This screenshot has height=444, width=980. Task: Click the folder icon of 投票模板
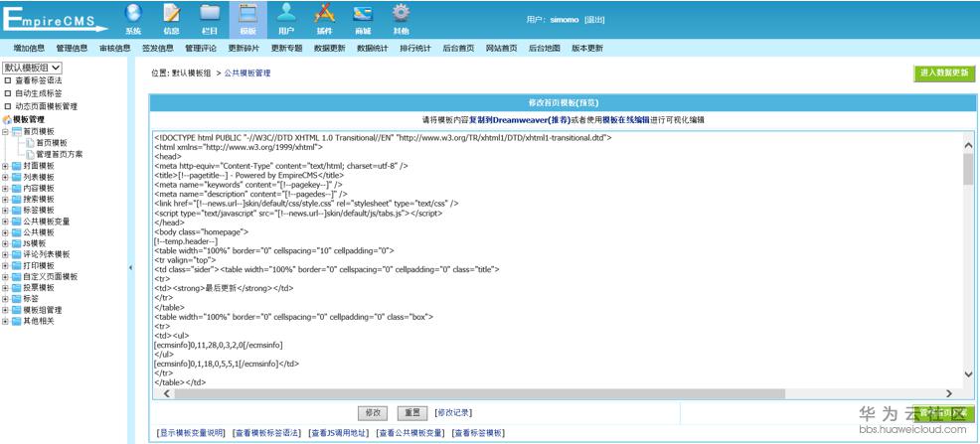tap(16, 288)
